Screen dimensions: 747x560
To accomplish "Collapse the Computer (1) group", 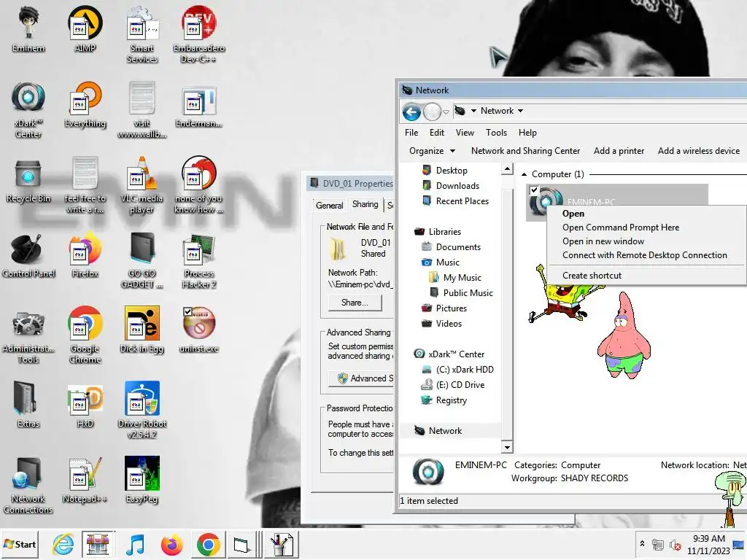I will 524,175.
